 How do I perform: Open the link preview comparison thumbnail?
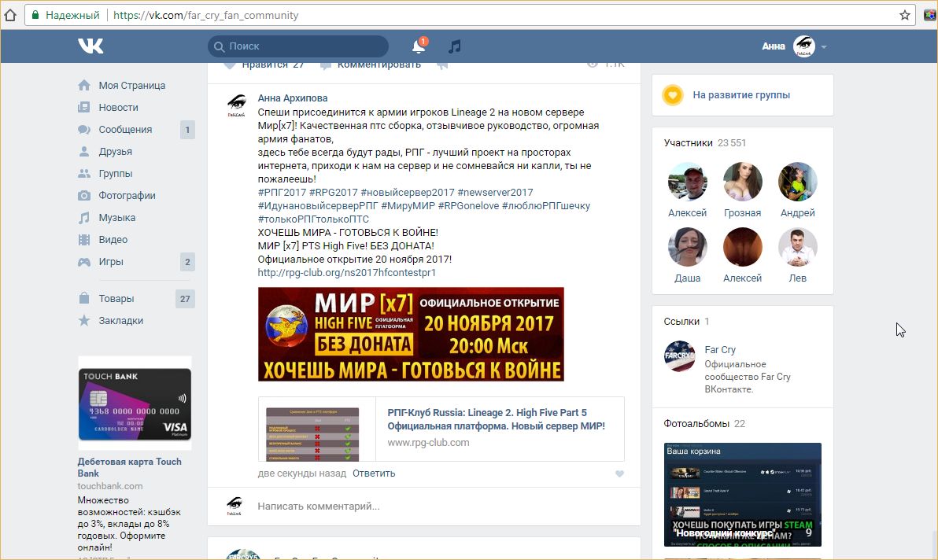pyautogui.click(x=312, y=434)
